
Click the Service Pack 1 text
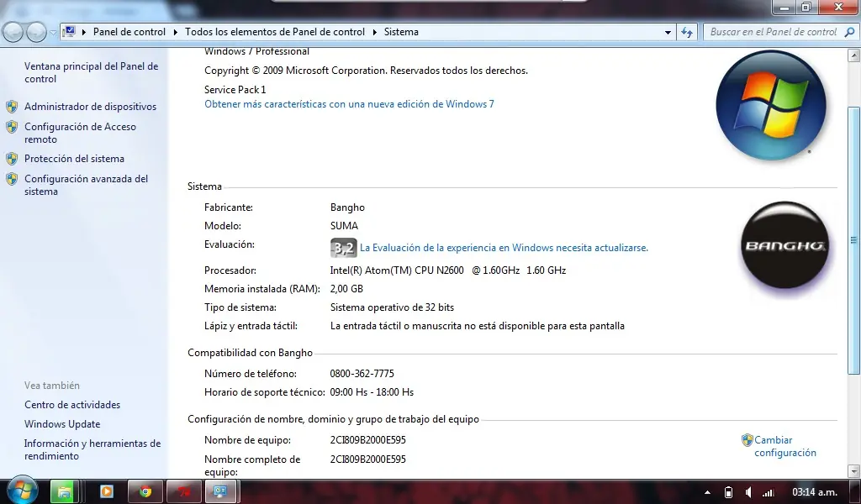[x=235, y=89]
